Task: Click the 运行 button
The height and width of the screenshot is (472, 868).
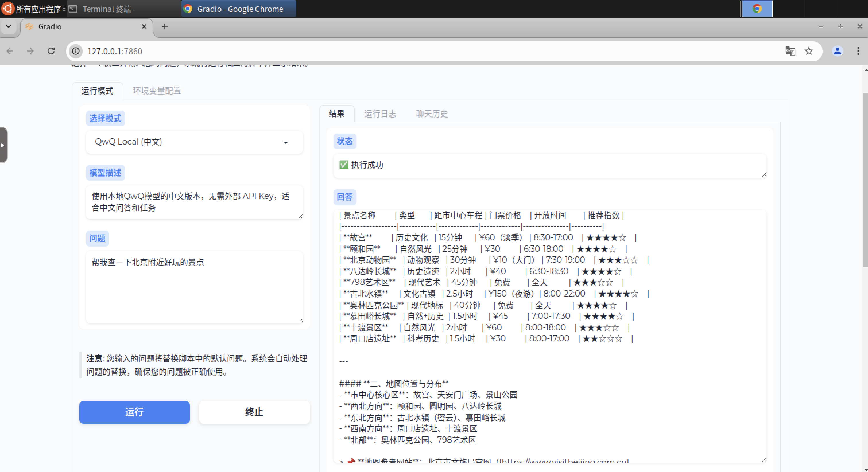Action: coord(134,412)
